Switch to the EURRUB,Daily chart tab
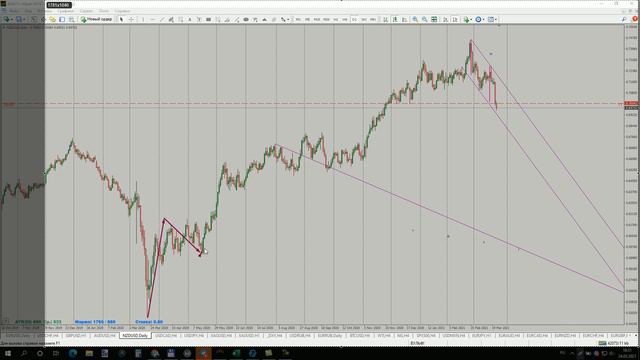This screenshot has height=360, width=640. pos(330,336)
